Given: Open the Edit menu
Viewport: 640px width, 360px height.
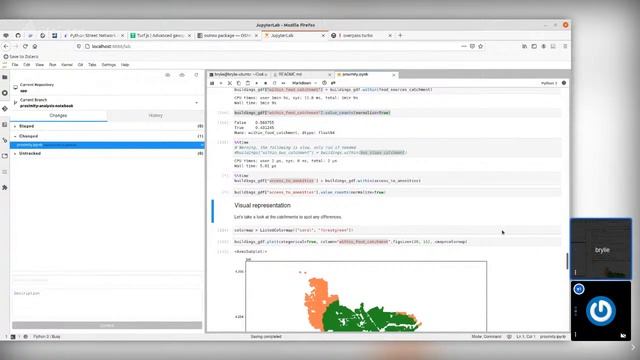Looking at the screenshot, I should (x=27, y=65).
